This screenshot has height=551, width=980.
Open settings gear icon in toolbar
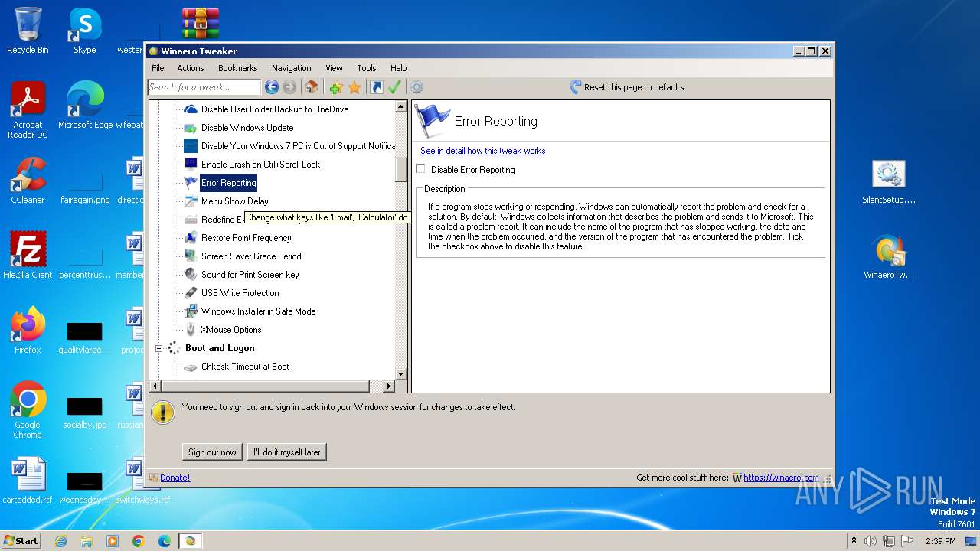(416, 87)
